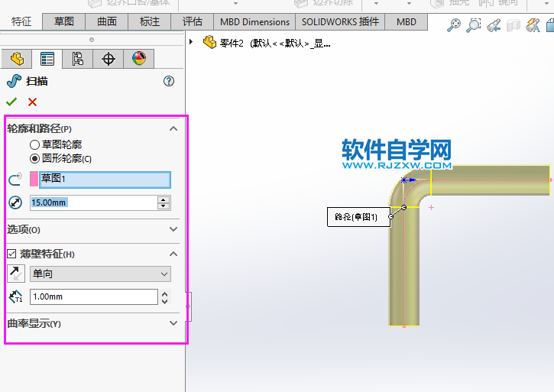This screenshot has height=392, width=554.
Task: Click the diameter icon beside 15.00mm
Action: click(x=15, y=202)
